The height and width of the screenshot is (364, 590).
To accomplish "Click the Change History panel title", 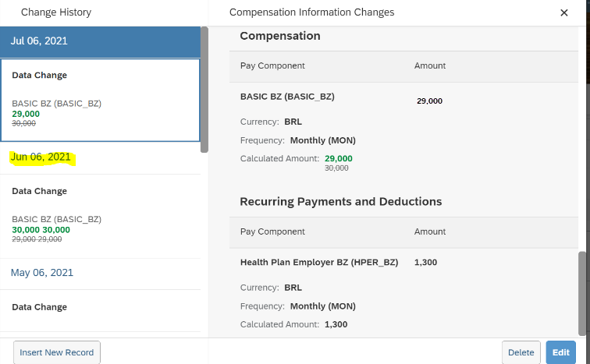I will (56, 12).
